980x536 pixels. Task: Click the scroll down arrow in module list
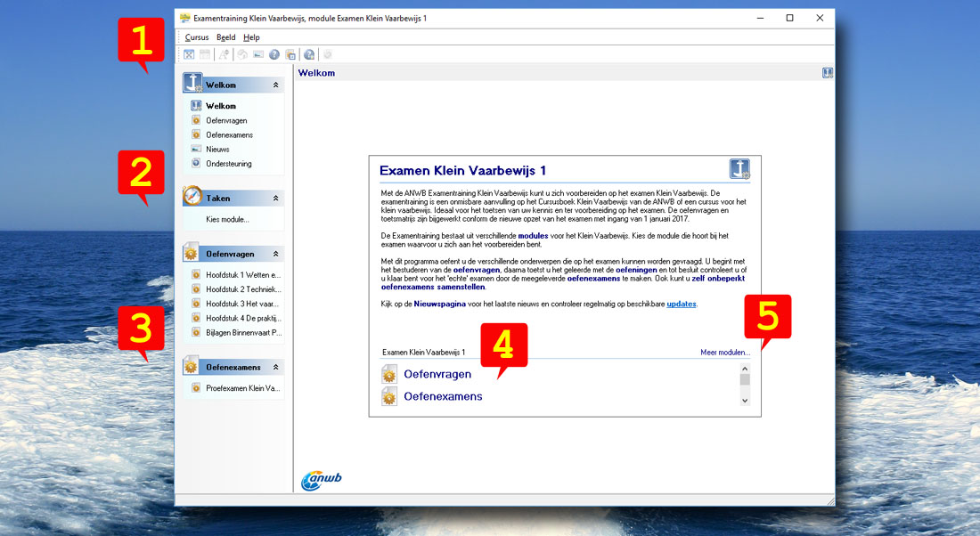[x=745, y=401]
